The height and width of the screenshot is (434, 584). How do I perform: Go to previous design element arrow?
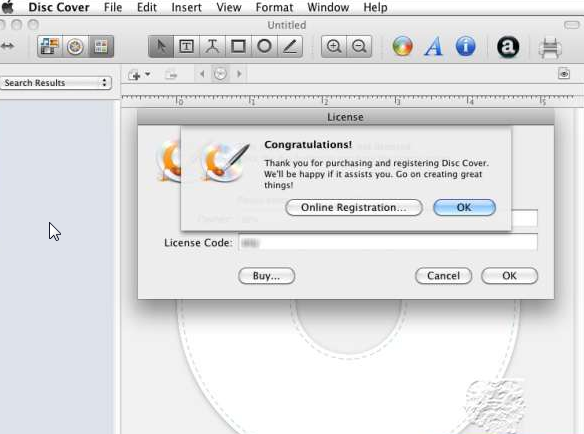[202, 74]
